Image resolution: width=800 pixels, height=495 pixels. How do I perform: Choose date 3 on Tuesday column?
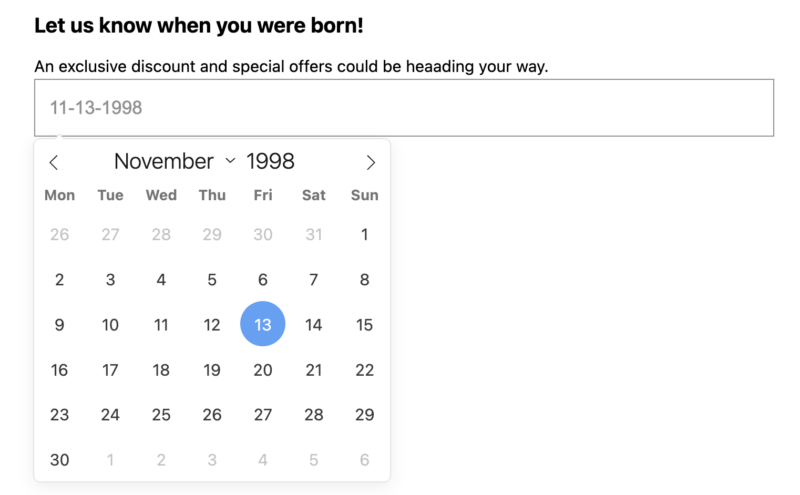110,280
